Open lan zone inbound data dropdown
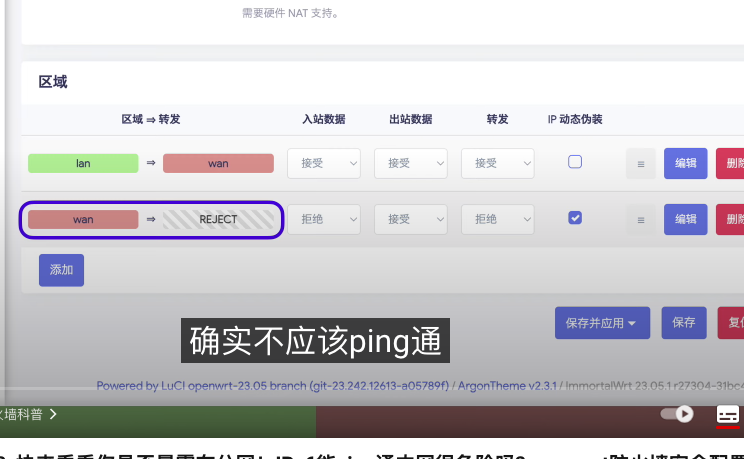744x459 pixels. pos(324,163)
